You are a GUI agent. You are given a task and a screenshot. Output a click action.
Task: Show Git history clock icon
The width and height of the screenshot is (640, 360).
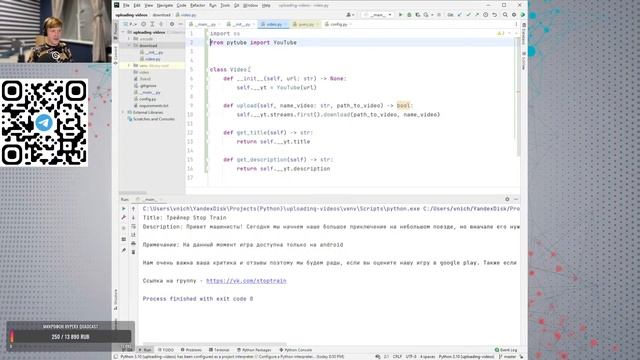(x=485, y=15)
